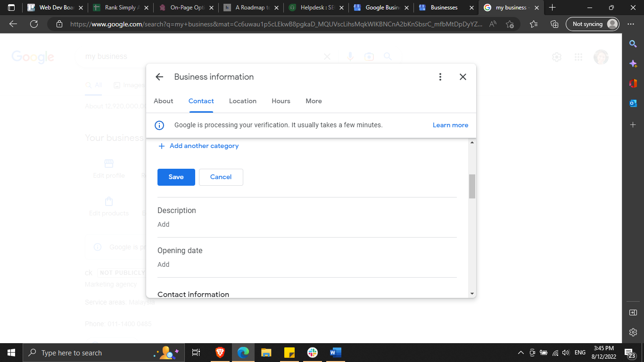Open Outlook from Edge sidebar
The width and height of the screenshot is (644, 362).
tap(633, 103)
